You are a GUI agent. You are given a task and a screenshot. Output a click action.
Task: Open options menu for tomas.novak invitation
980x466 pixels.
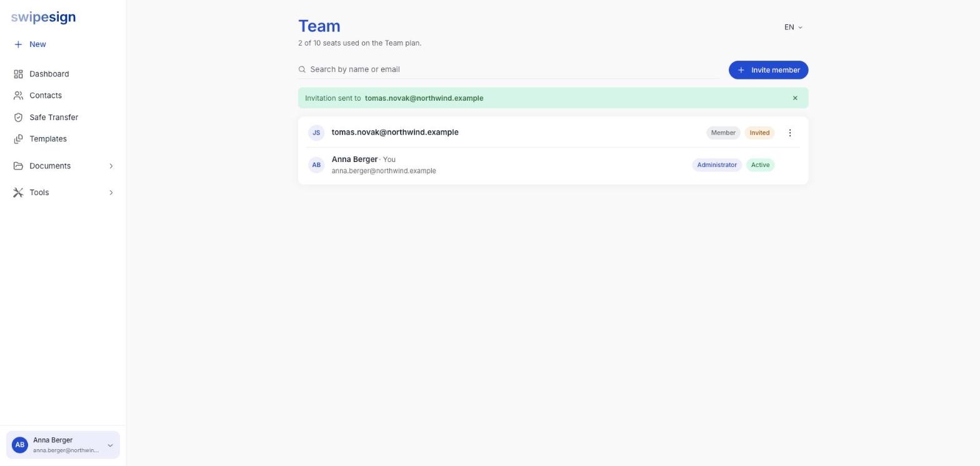pos(790,133)
